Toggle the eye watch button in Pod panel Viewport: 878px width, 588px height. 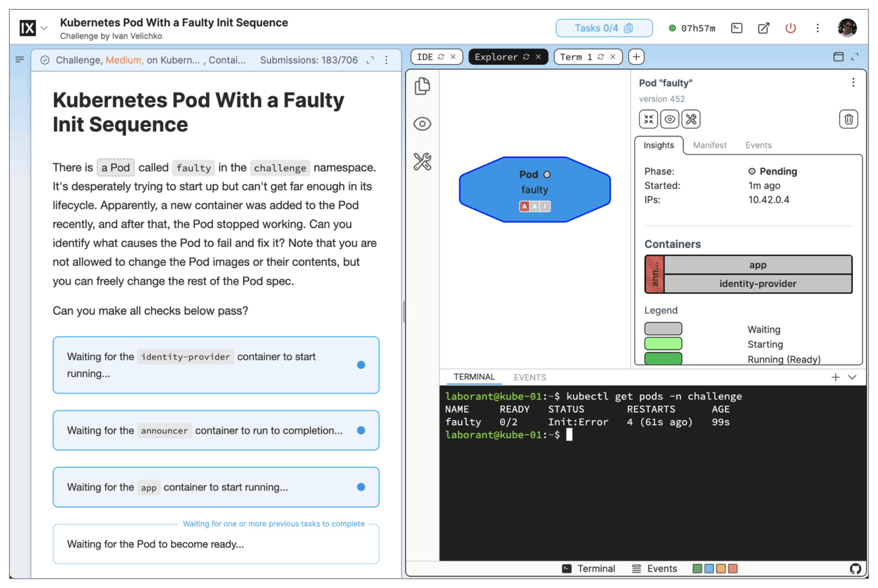click(x=670, y=119)
